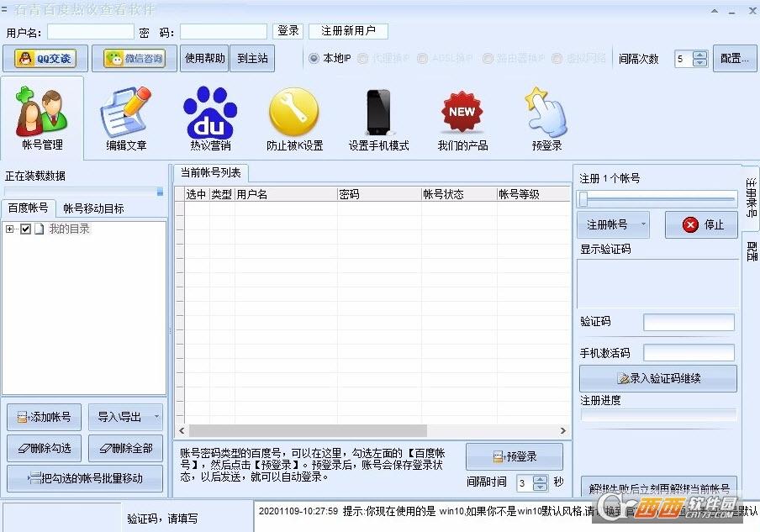Select the 当前帐号列表 tab
The height and width of the screenshot is (532, 760).
tap(210, 172)
